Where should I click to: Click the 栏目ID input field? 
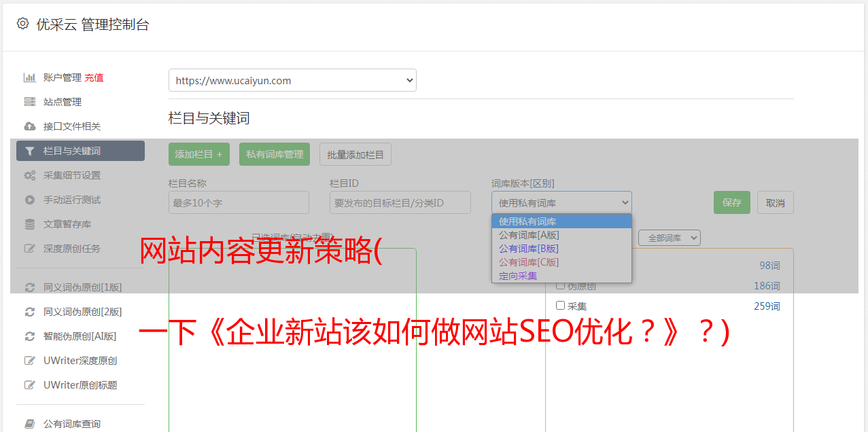(x=400, y=202)
